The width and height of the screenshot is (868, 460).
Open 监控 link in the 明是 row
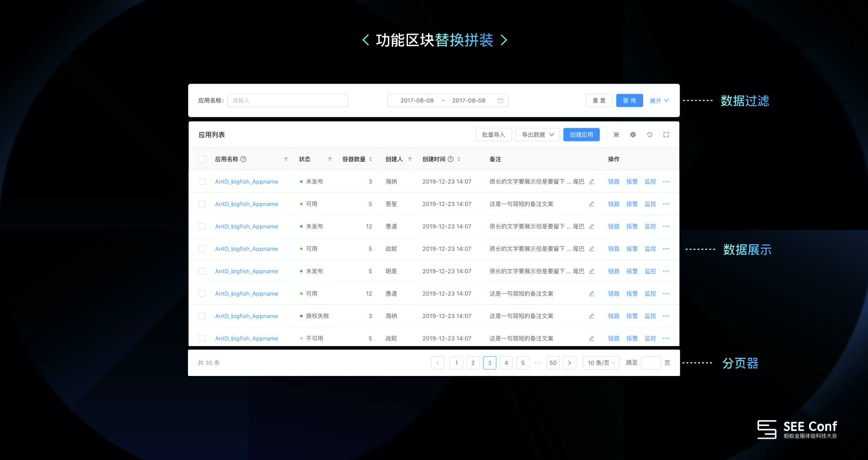click(651, 271)
